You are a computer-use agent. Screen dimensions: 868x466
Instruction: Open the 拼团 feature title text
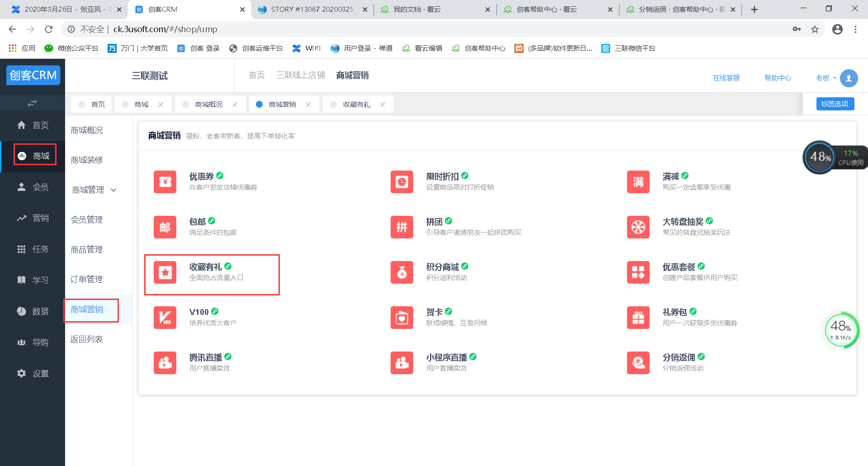tap(434, 222)
